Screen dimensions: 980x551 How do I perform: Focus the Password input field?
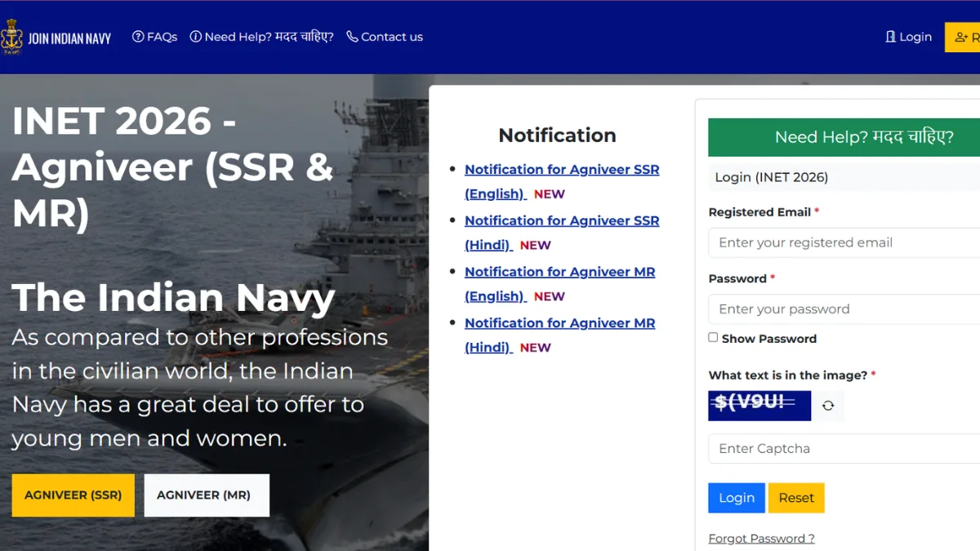(844, 309)
